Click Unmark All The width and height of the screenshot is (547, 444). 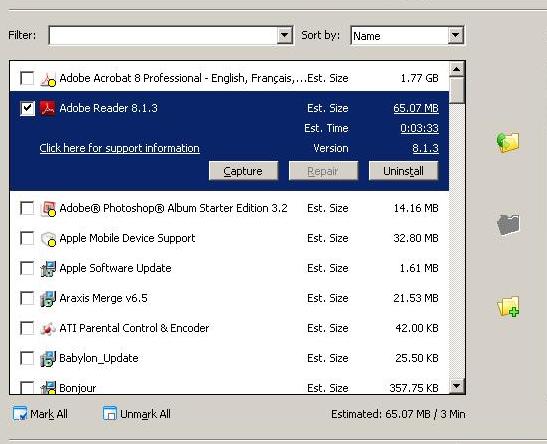(137, 414)
